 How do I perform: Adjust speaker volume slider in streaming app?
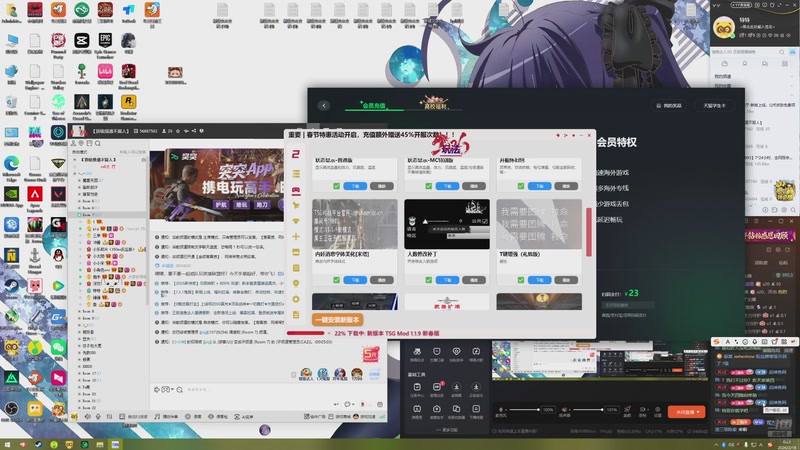[587, 410]
